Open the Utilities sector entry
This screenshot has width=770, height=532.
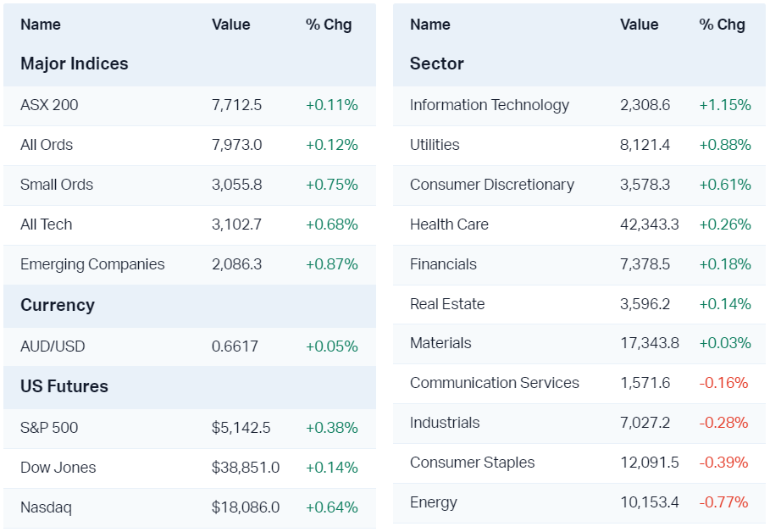[x=435, y=145]
